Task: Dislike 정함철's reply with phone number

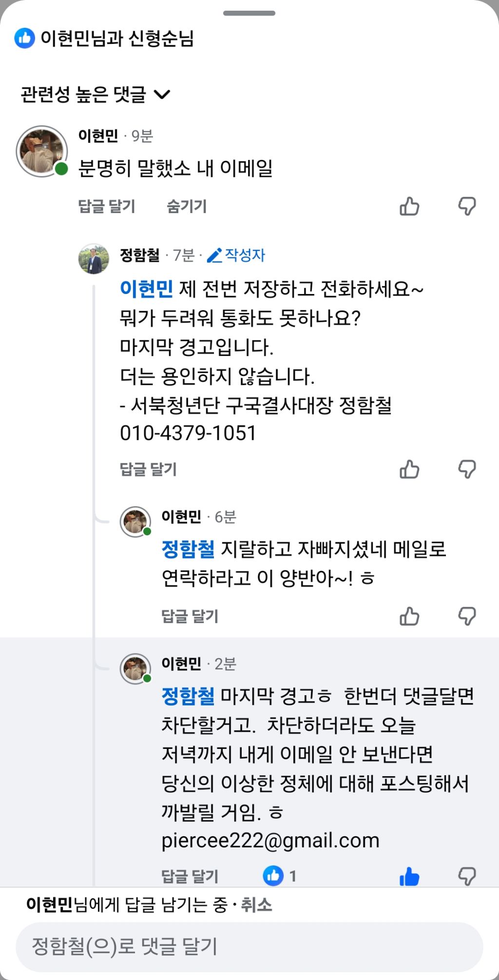Action: (467, 470)
